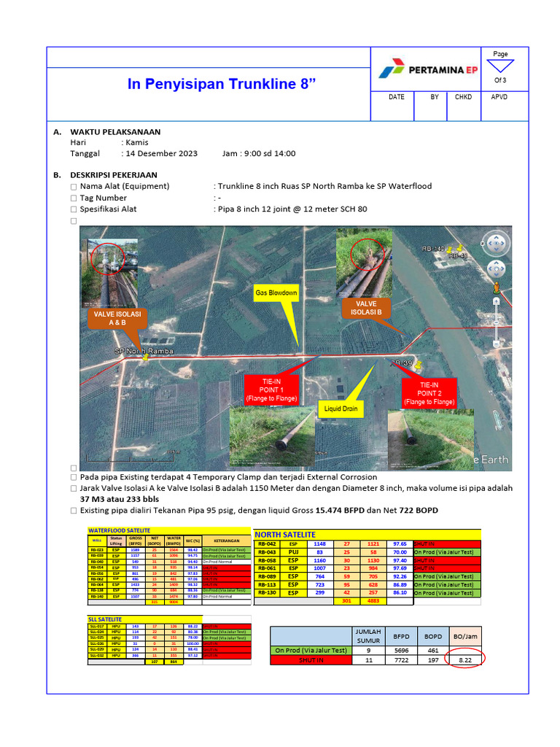Click the map zoom slider track
This screenshot has width=560, height=747.
point(496,322)
